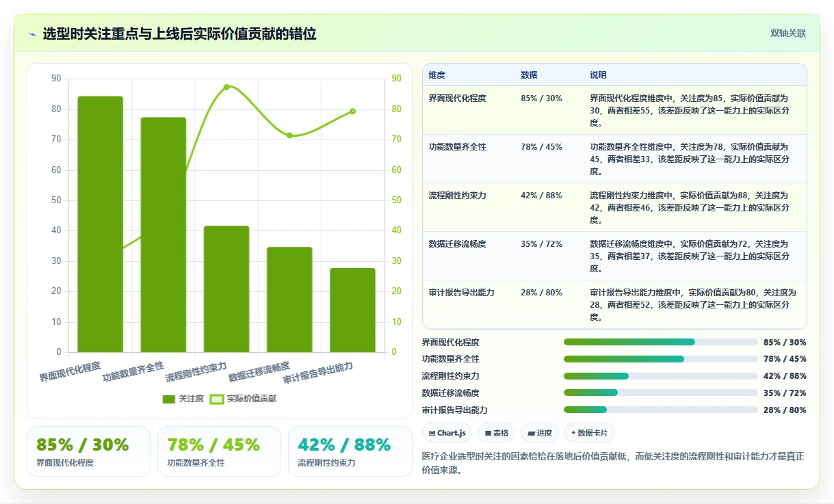Select table cell 审计报告导出能力
The image size is (834, 504).
461,293
